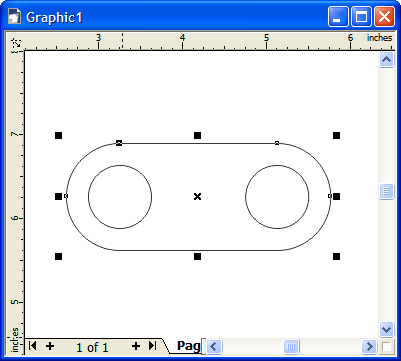The height and width of the screenshot is (361, 401).
Task: Click the ruler origin icon at rulers' corner
Action: click(16, 43)
